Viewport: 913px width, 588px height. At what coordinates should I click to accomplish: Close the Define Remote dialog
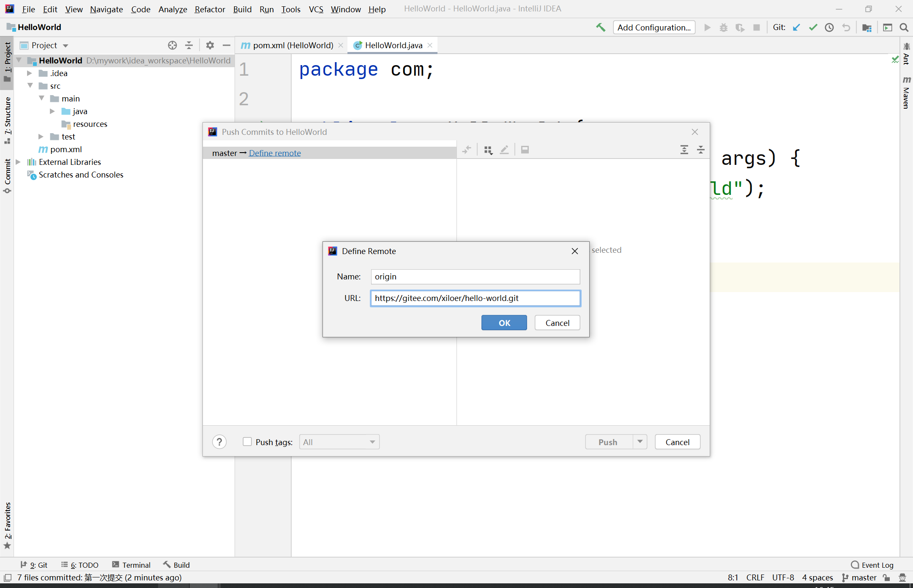pos(575,251)
